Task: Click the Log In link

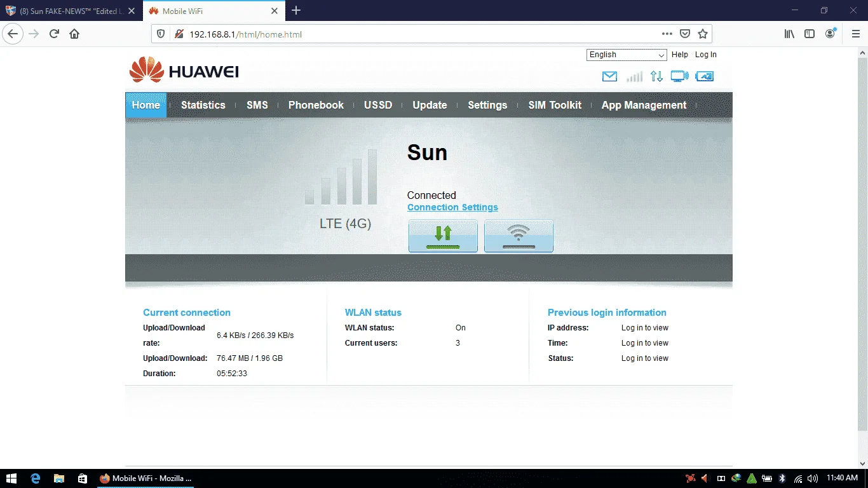Action: point(705,55)
